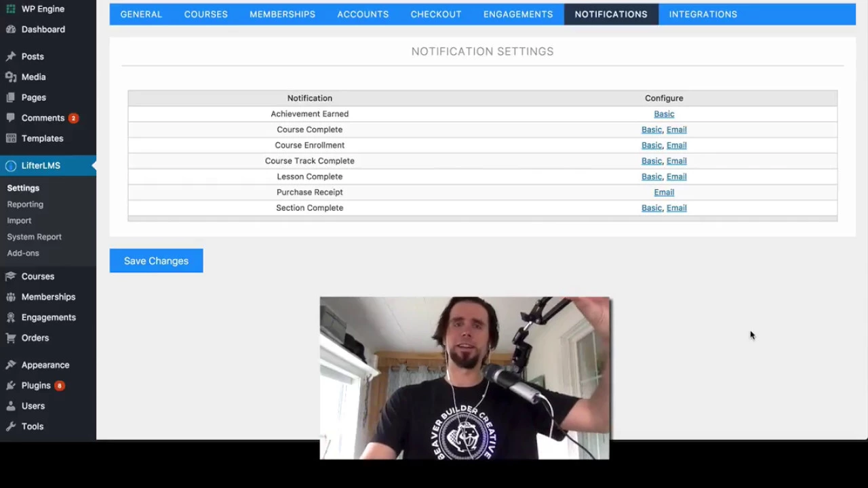Open LifterLMS Settings submenu item
This screenshot has width=868, height=488.
coord(23,188)
